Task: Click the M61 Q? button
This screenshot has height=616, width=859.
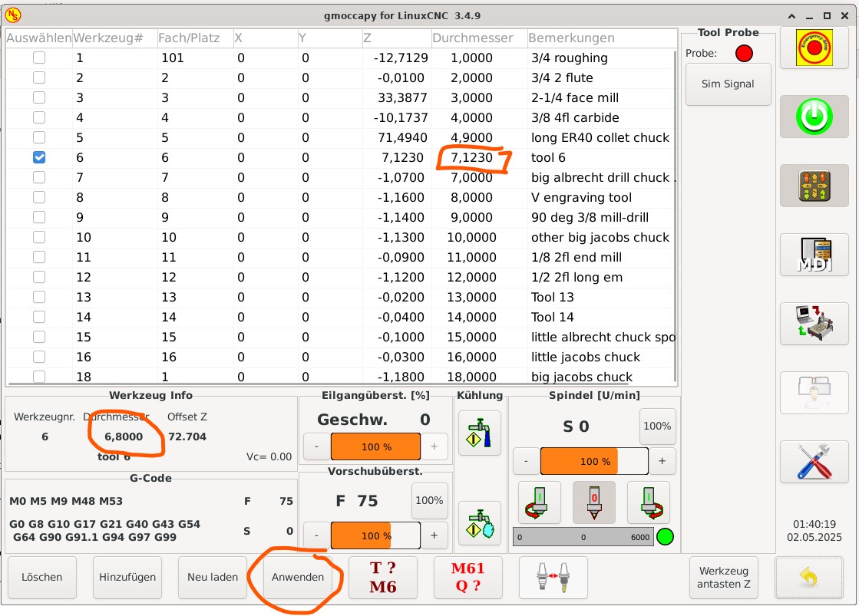Action: tap(467, 578)
